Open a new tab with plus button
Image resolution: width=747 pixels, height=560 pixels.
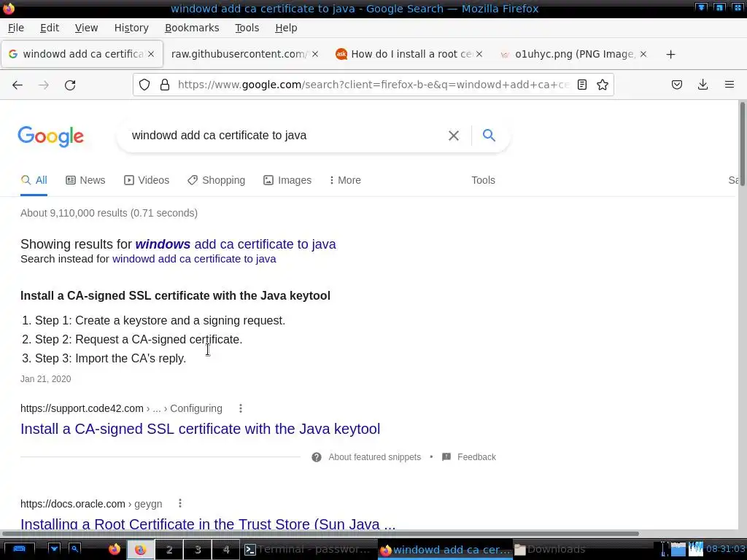click(x=671, y=54)
